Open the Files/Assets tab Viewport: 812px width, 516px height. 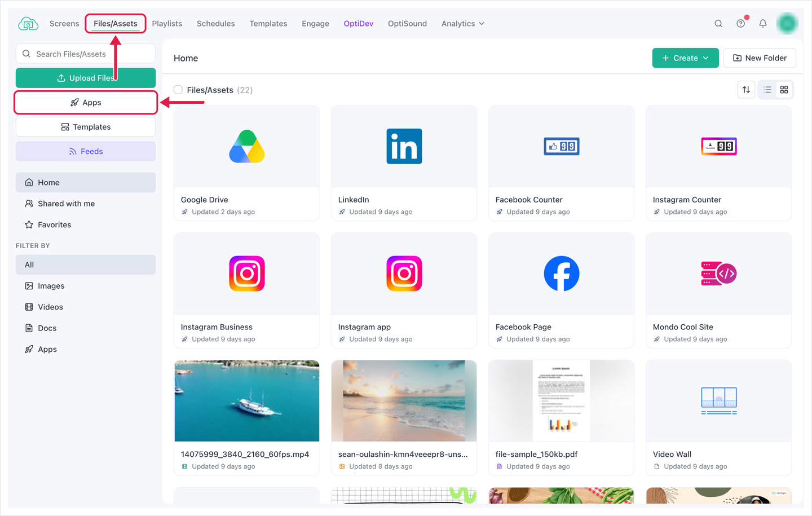pos(116,24)
